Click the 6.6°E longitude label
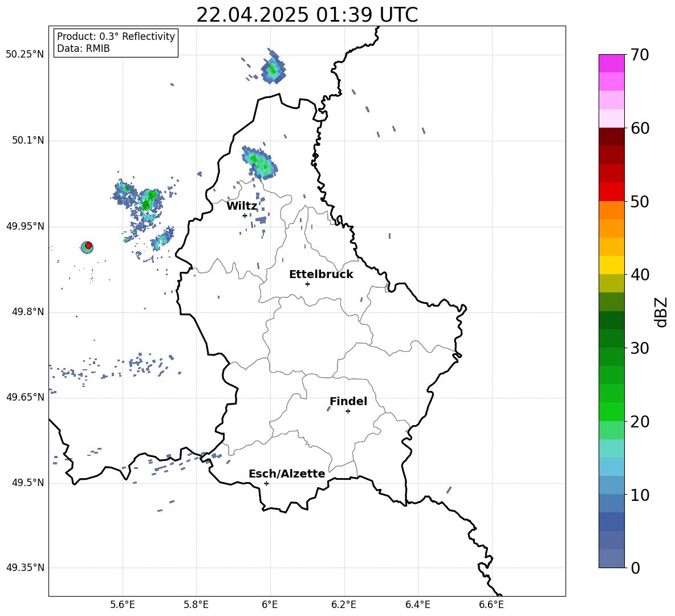675x616 pixels. point(491,605)
